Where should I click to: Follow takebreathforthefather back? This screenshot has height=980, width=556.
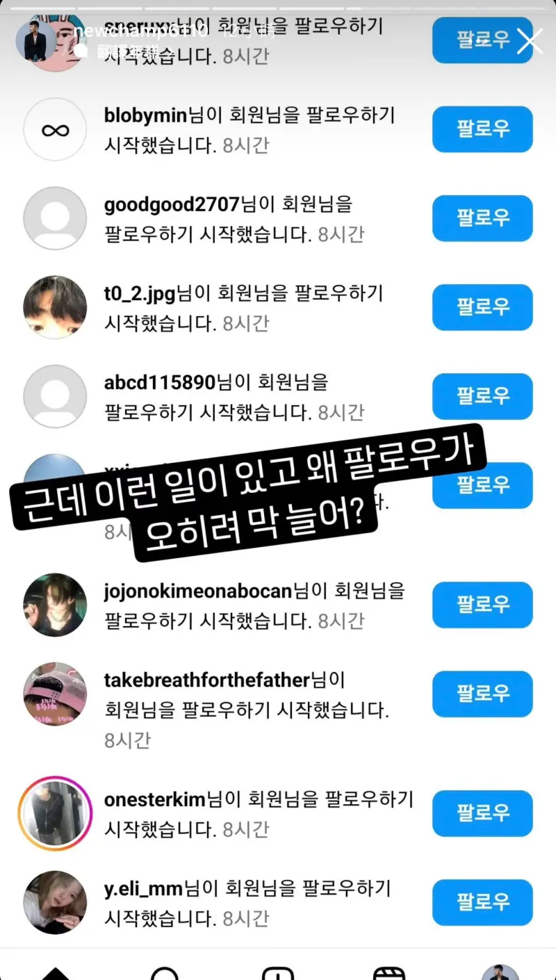click(482, 694)
